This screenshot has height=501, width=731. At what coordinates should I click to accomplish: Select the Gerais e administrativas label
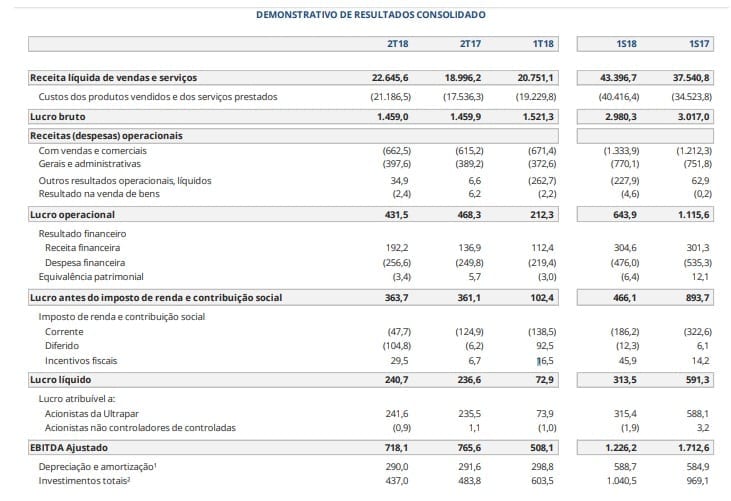coord(90,164)
